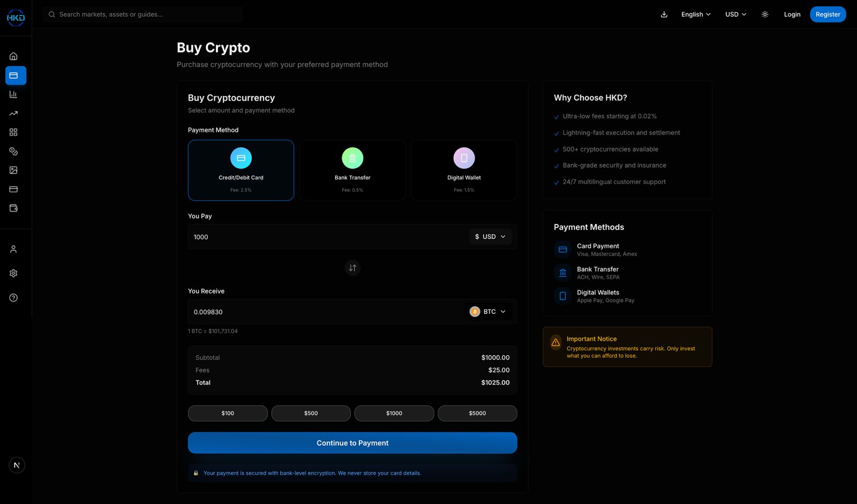
Task: Open the settings gear in sidebar
Action: tap(13, 273)
